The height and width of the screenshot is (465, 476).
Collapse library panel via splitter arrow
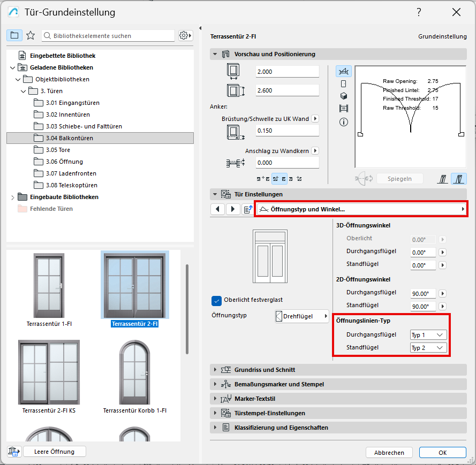point(200,28)
